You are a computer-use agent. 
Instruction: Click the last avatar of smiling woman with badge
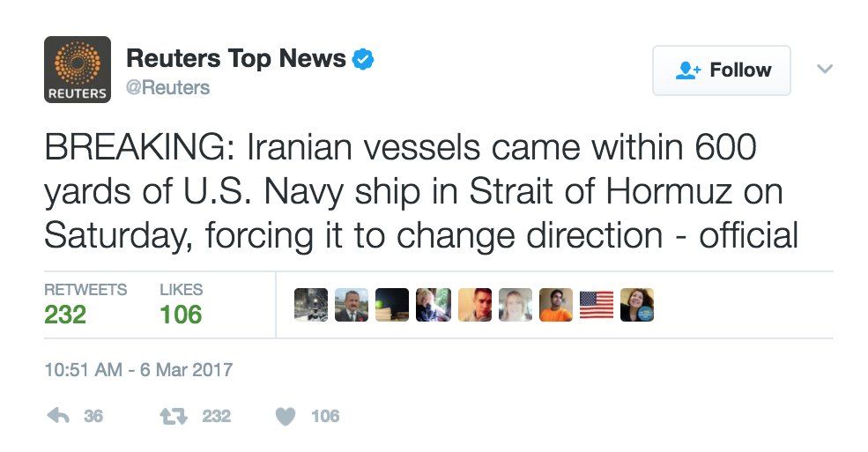pyautogui.click(x=637, y=305)
